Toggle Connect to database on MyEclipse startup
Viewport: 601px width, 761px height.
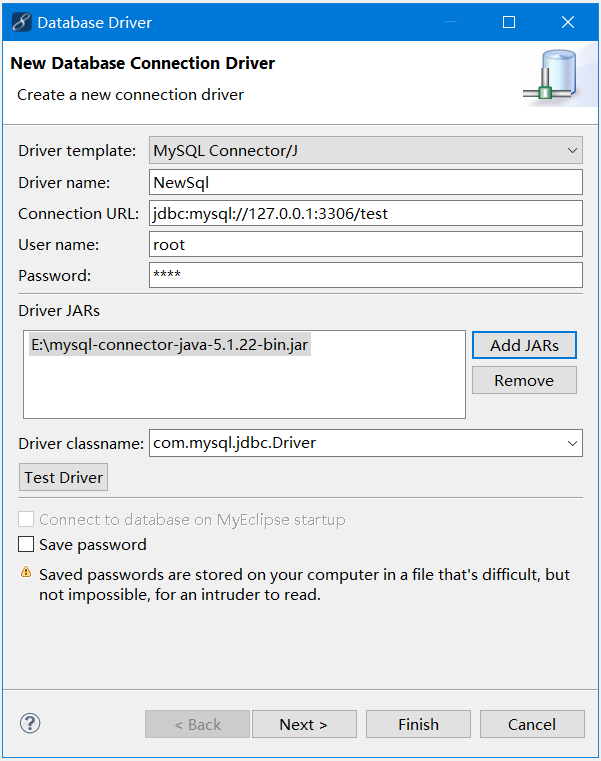(x=26, y=519)
